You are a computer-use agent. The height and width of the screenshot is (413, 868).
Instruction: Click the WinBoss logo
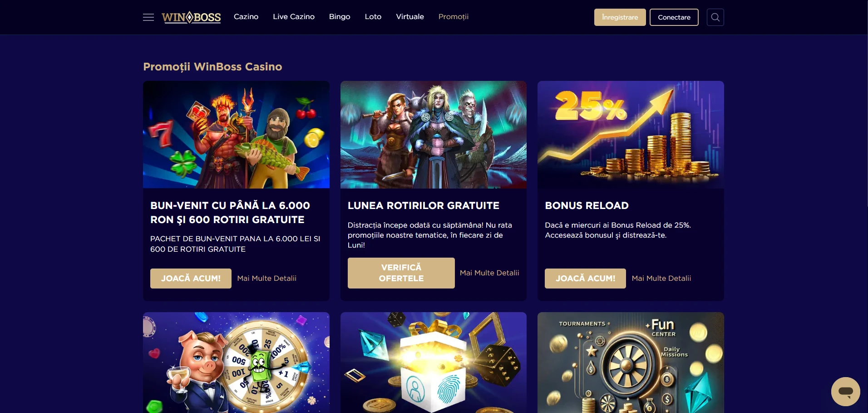pos(191,17)
